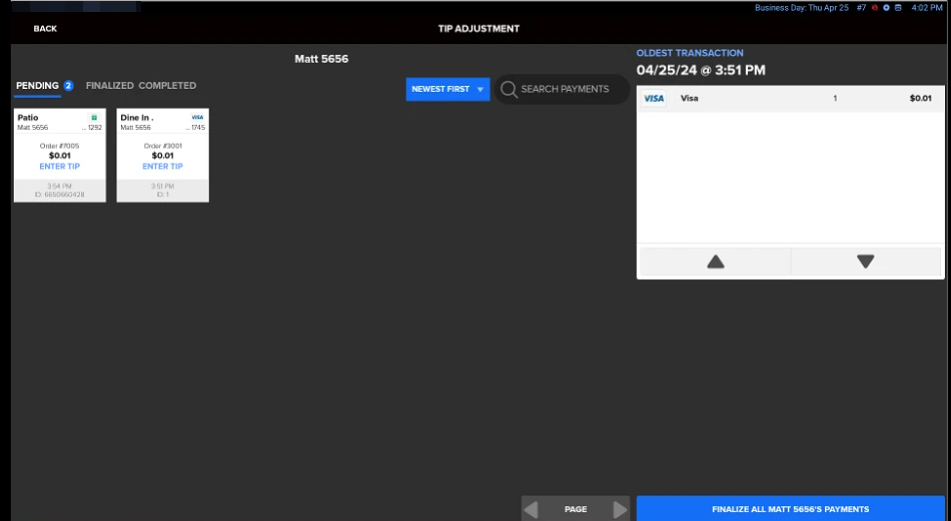Click the Tip Adjustment title
The height and width of the screenshot is (521, 951).
pyautogui.click(x=479, y=29)
